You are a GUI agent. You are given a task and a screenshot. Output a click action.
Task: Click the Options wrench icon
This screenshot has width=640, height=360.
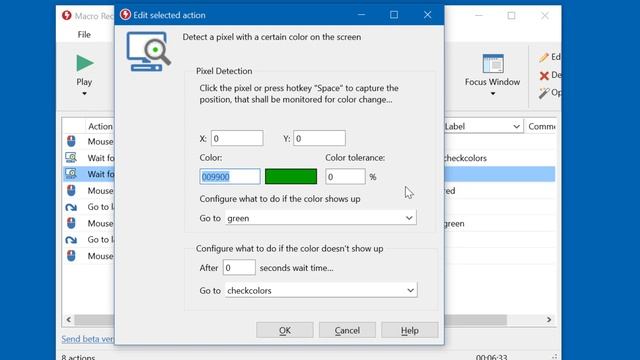click(544, 93)
